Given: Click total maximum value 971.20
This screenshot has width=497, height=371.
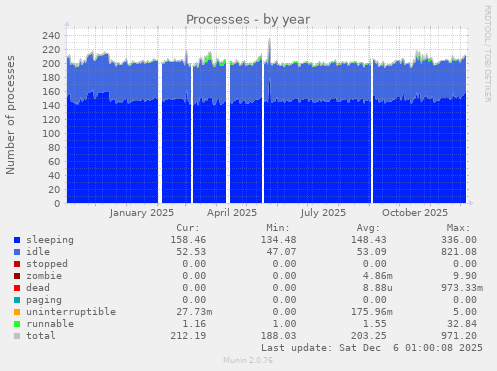Looking at the screenshot, I should point(459,336).
